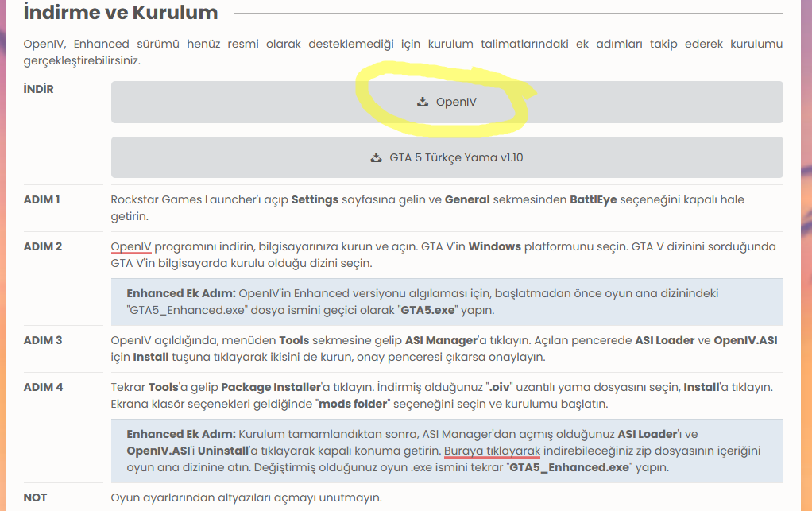812x511 pixels.
Task: Click the GTA 5 Türkçe Yama v1.10 button
Action: 447,157
